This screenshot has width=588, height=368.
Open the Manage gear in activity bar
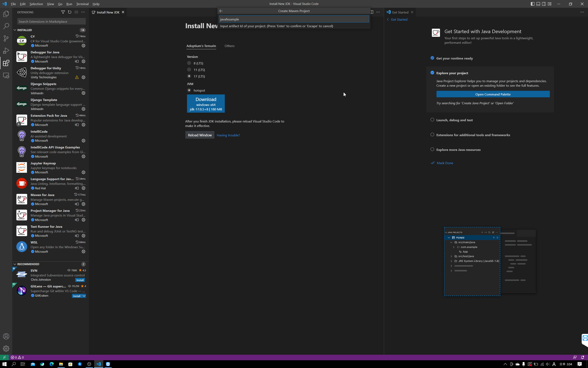[x=6, y=349]
